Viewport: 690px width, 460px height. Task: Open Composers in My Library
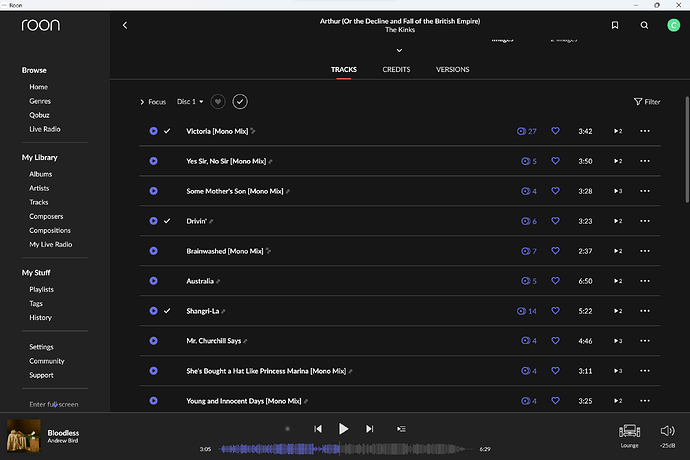pyautogui.click(x=46, y=217)
